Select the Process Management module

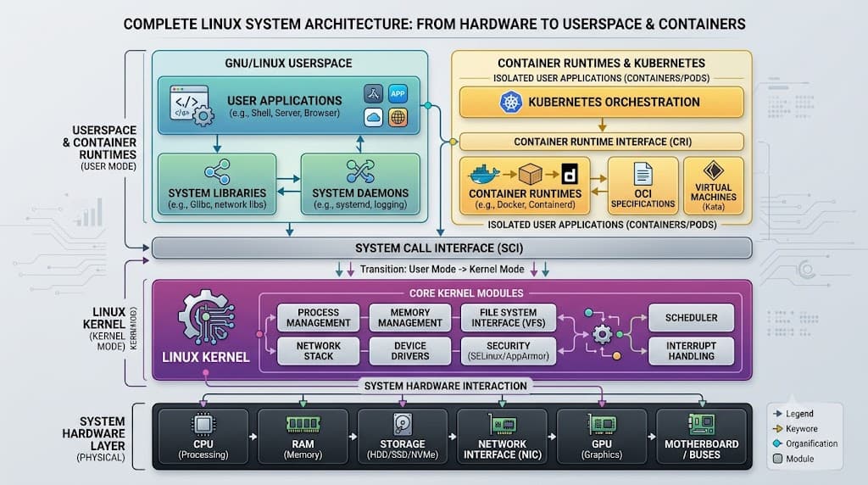click(x=319, y=318)
